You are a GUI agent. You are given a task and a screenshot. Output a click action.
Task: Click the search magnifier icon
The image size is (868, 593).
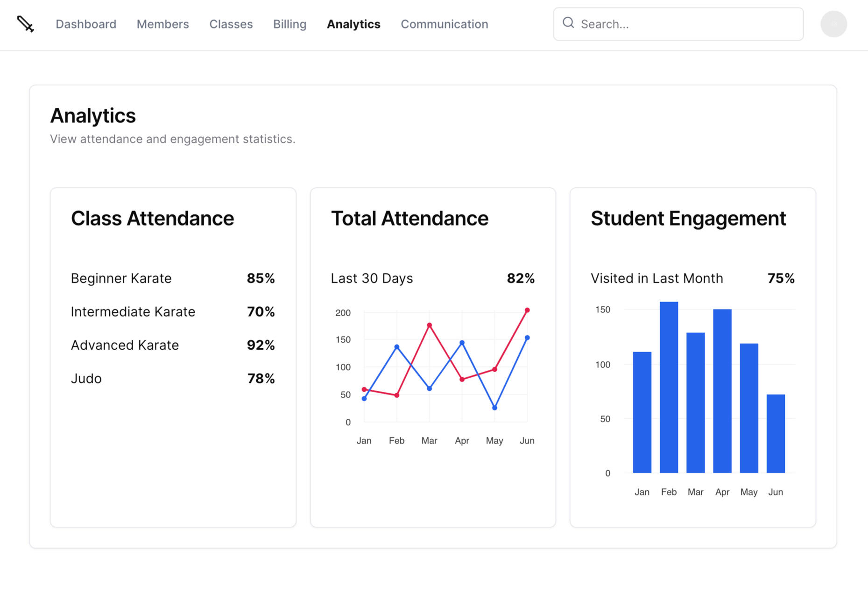click(x=568, y=23)
